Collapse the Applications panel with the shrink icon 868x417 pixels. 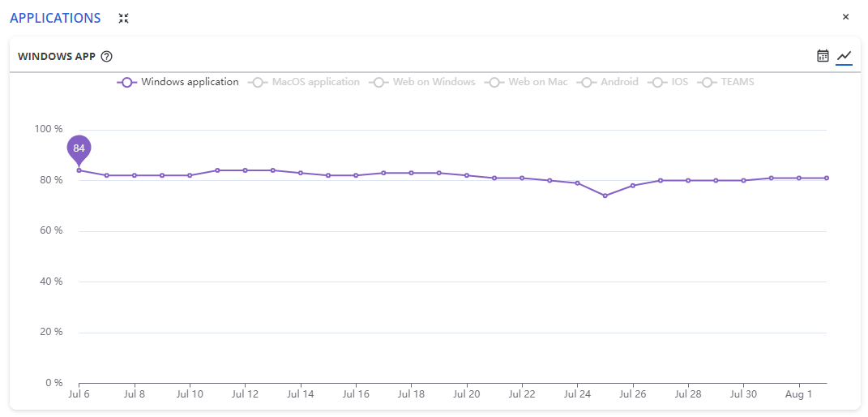point(123,18)
